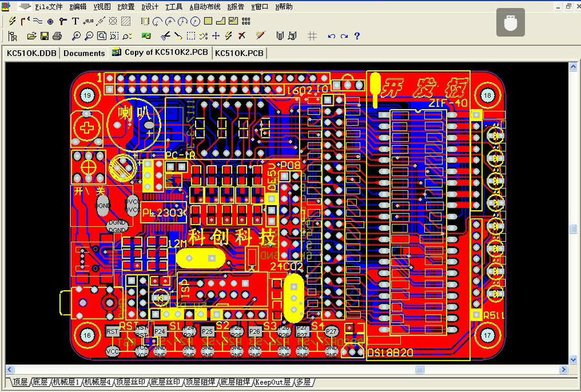Open the V视图 view menu
581x392 pixels.
(102, 6)
